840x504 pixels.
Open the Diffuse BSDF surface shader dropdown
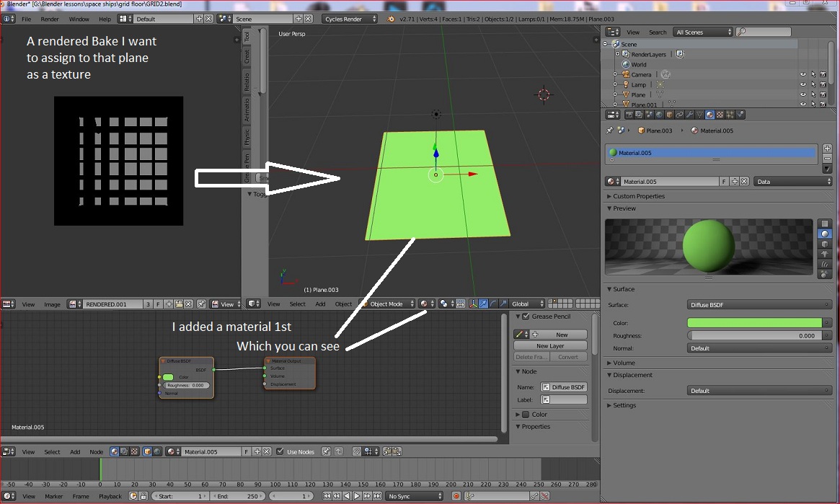coord(760,305)
